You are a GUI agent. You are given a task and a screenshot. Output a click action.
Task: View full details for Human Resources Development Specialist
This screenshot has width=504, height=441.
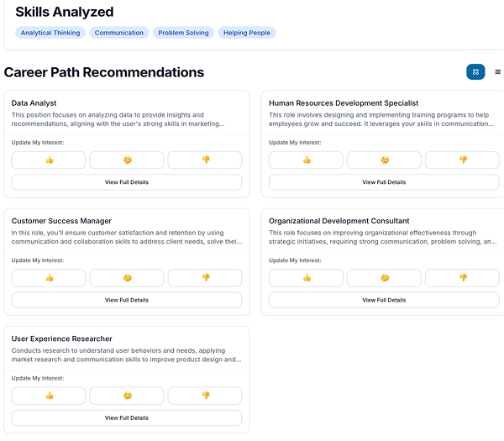click(x=384, y=182)
